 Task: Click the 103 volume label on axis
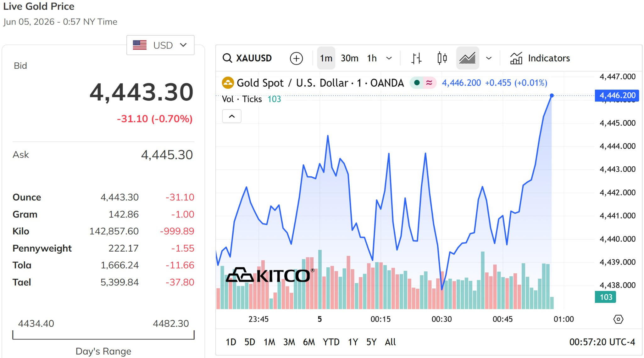click(x=606, y=297)
